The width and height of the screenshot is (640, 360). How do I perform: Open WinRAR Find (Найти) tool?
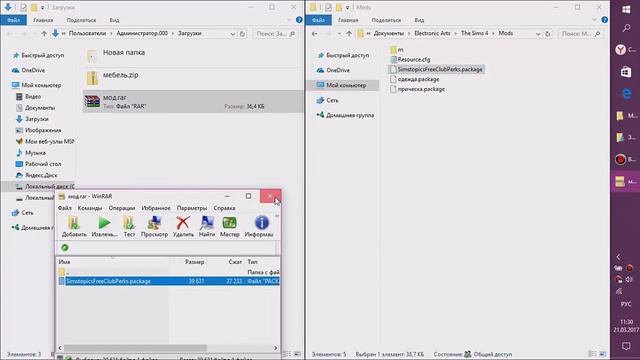(207, 226)
